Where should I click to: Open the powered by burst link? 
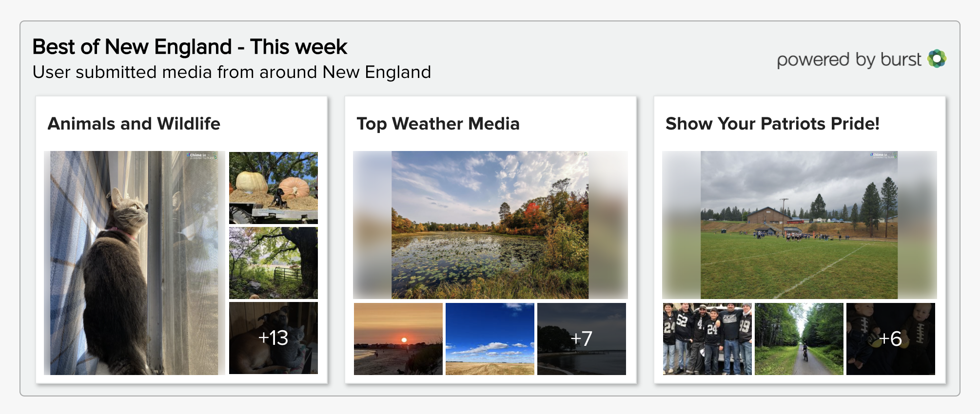click(x=861, y=59)
